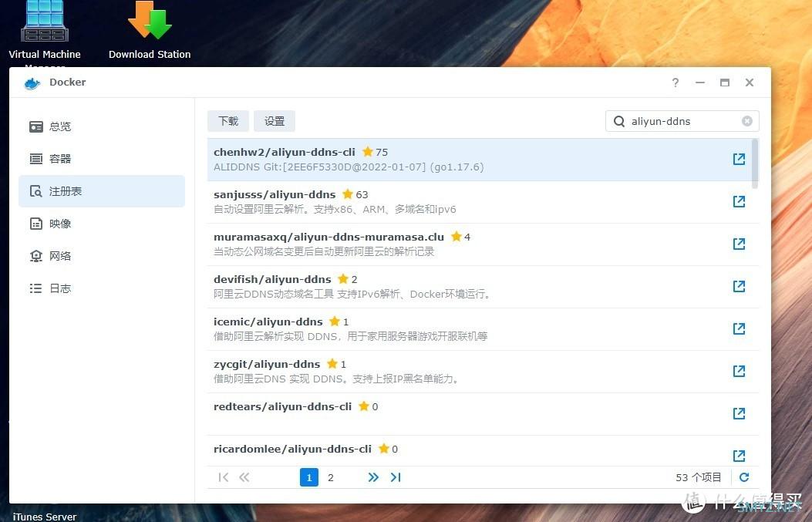Image resolution: width=812 pixels, height=522 pixels.
Task: Jump to last page of results
Action: point(396,477)
